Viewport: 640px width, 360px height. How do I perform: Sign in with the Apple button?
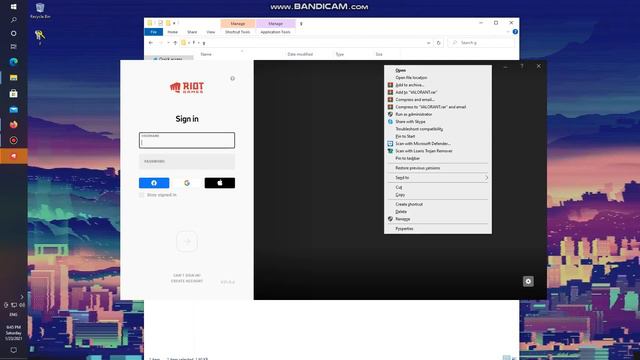click(x=220, y=183)
